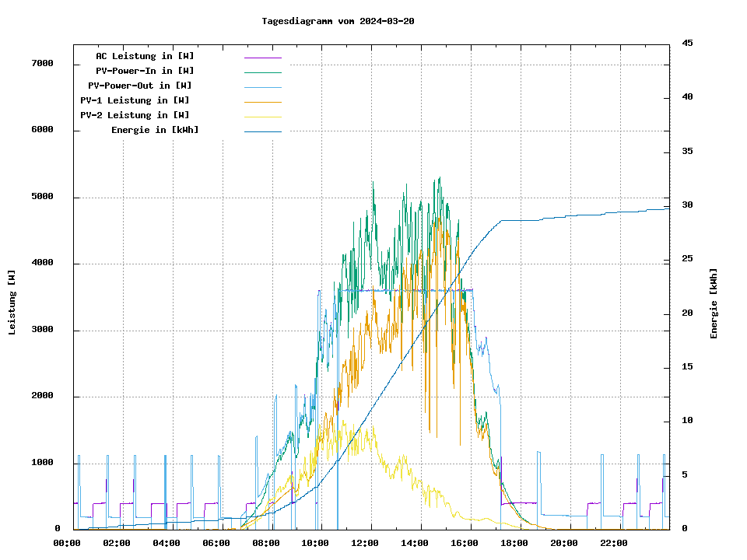Click the AC Leistung legend line sample
The image size is (747, 560).
pos(262,58)
